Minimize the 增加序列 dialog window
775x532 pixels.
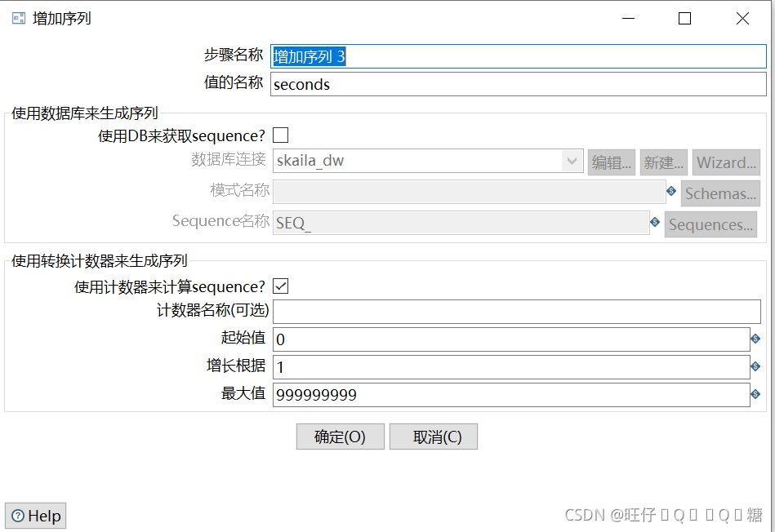(628, 19)
